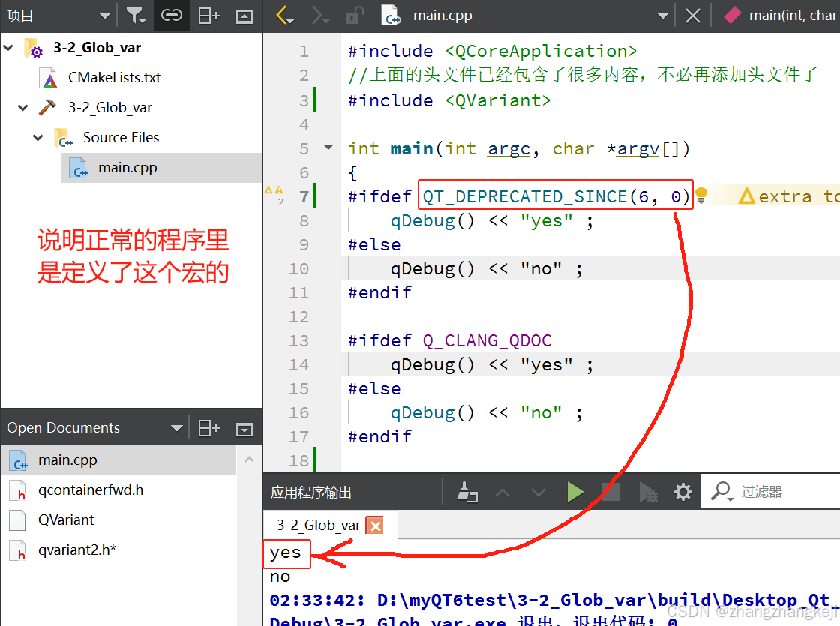Toggle synchronize with editor link icon
Image resolution: width=840 pixels, height=626 pixels.
tap(172, 16)
